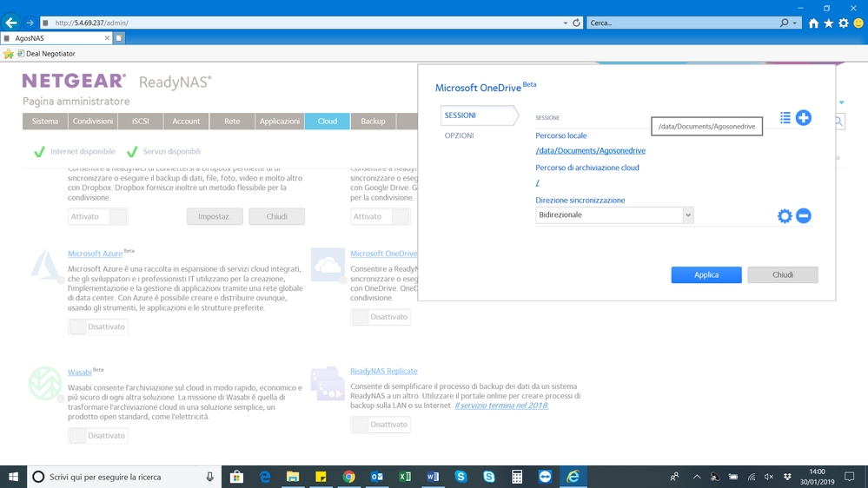Open Il servizio termina nel 2018 link
This screenshot has width=868, height=488.
pyautogui.click(x=501, y=406)
